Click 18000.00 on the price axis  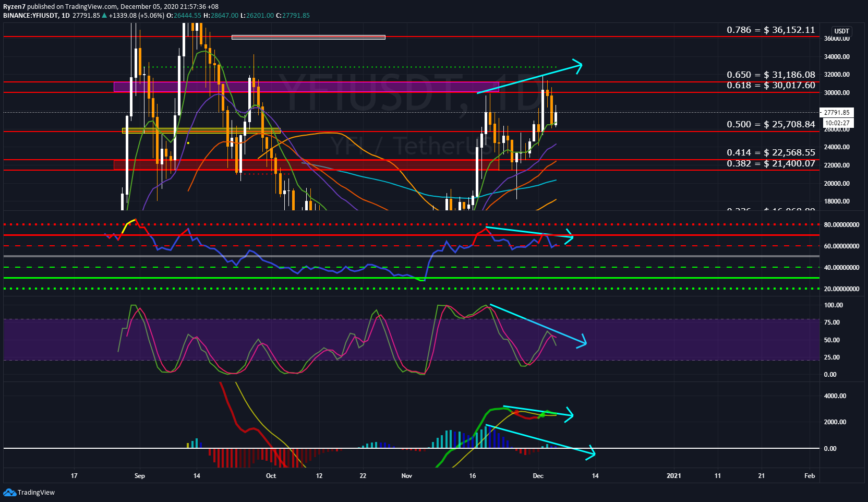[x=837, y=201]
